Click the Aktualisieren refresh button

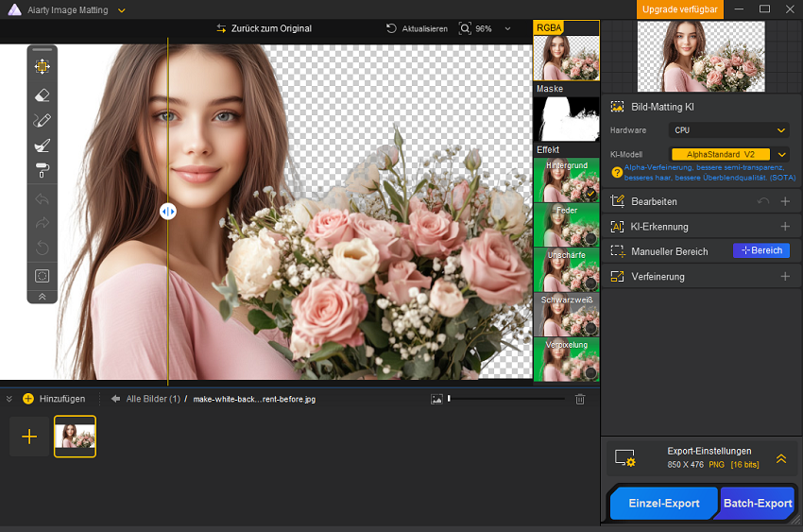(417, 28)
